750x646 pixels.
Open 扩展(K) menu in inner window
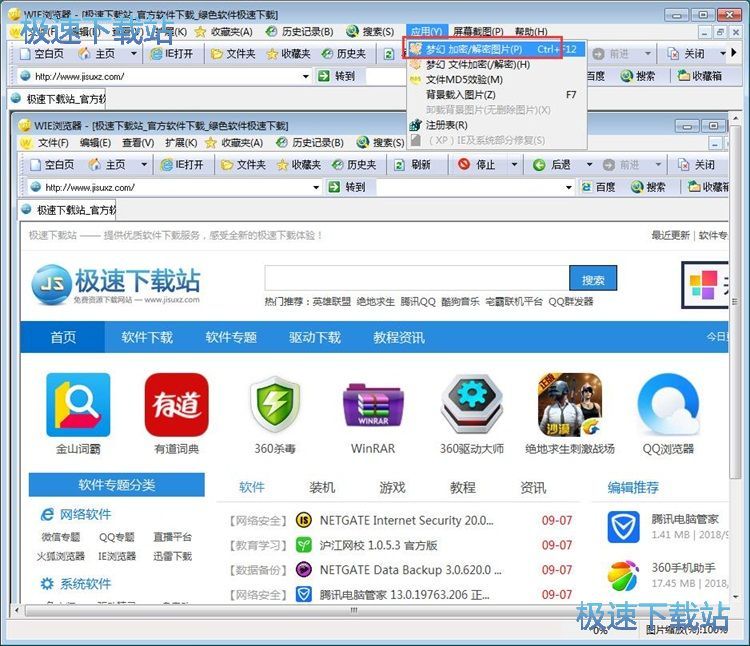(x=181, y=142)
